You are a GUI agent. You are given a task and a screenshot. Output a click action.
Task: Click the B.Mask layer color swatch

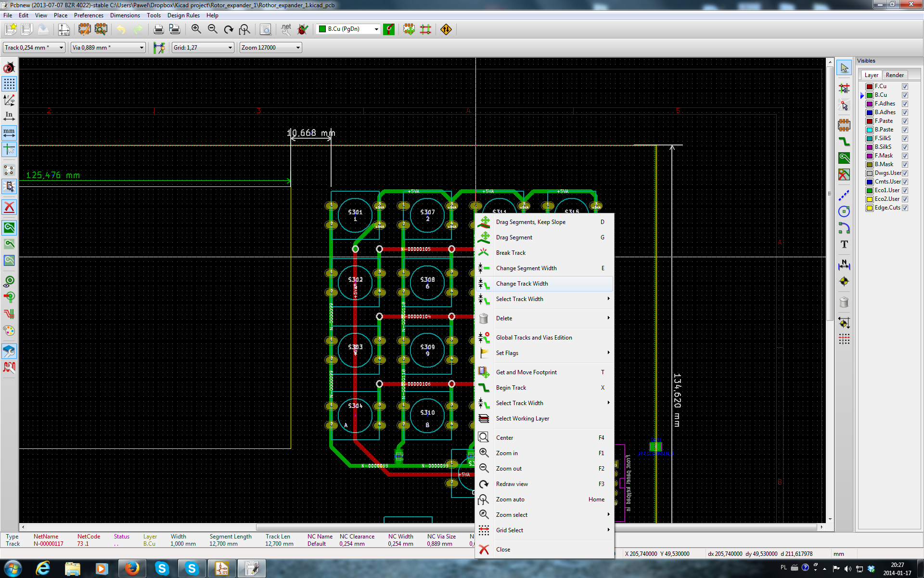(x=870, y=165)
